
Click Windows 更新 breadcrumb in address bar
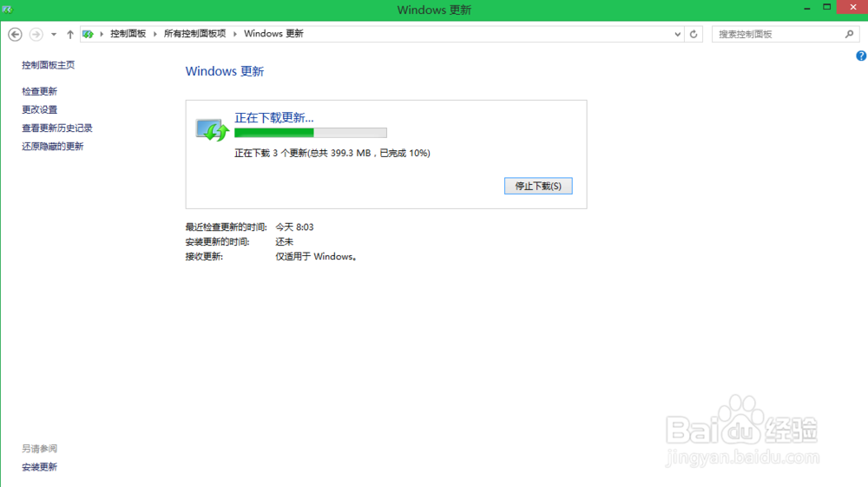273,34
